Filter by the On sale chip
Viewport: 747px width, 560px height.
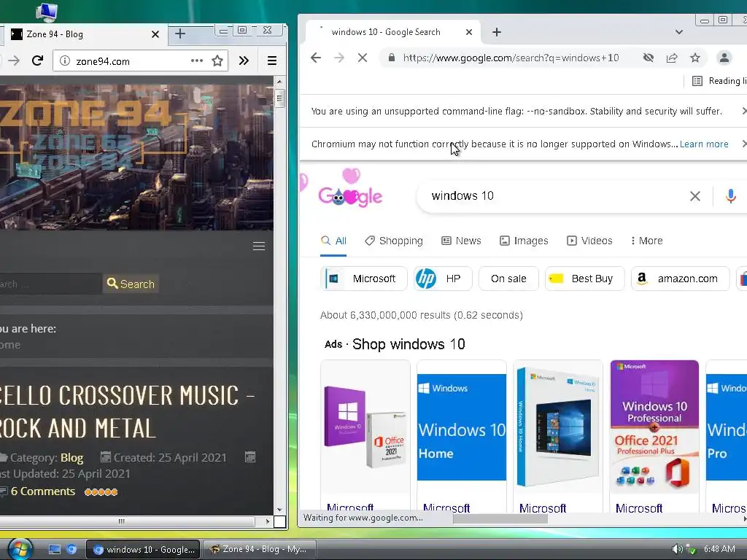(x=508, y=279)
